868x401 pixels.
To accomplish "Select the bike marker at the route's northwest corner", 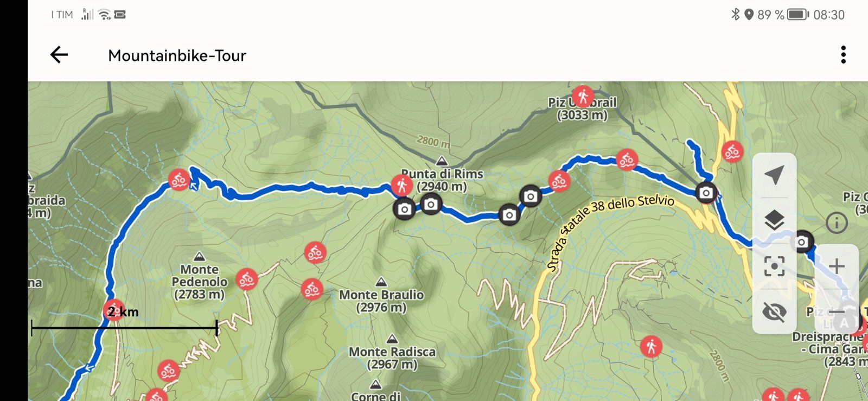I will coord(178,180).
